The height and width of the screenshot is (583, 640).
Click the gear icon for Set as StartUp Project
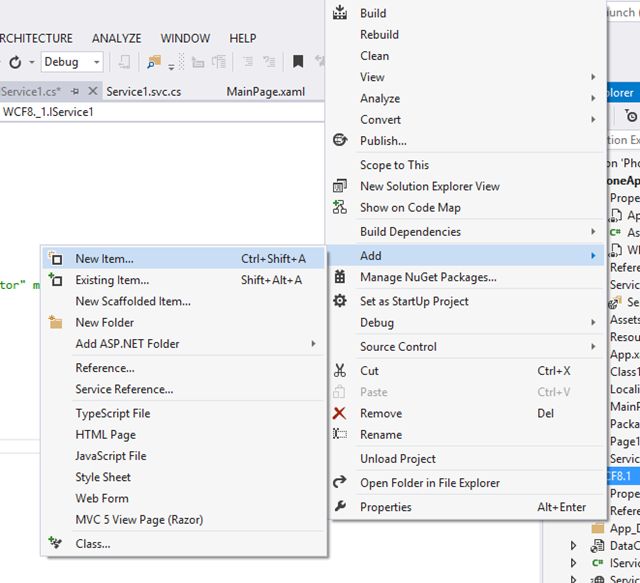pyautogui.click(x=340, y=301)
